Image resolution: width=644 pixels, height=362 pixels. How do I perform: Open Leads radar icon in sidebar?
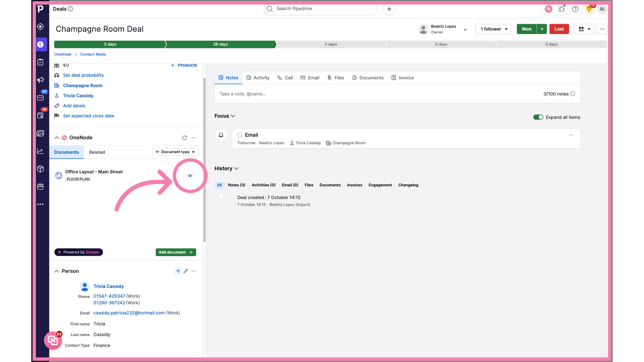coord(41,26)
